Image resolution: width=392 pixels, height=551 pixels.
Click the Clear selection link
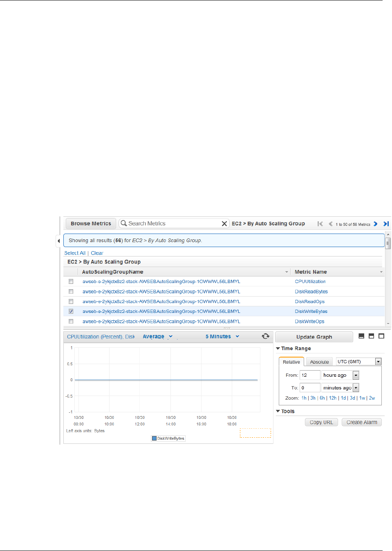97,253
